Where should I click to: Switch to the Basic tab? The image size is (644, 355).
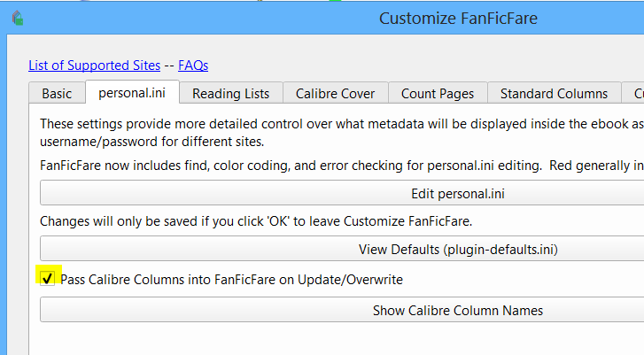click(57, 93)
